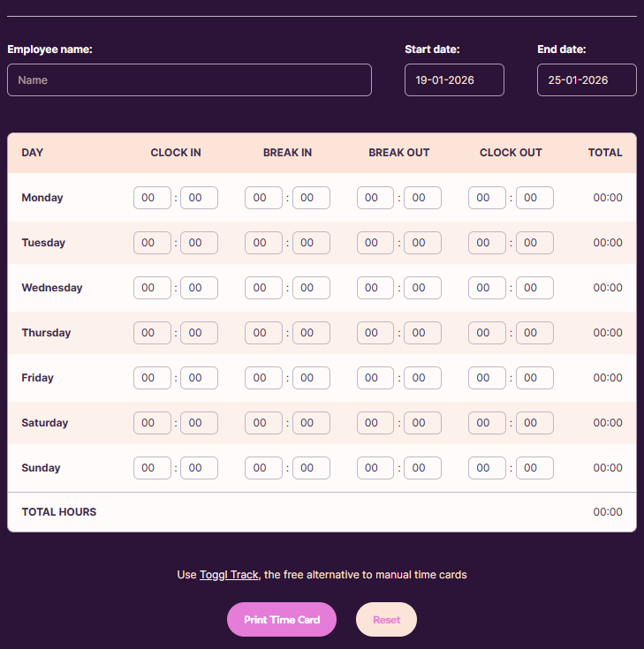Click Saturday Clock Out hours field
Image resolution: width=644 pixels, height=649 pixels.
pyautogui.click(x=487, y=423)
